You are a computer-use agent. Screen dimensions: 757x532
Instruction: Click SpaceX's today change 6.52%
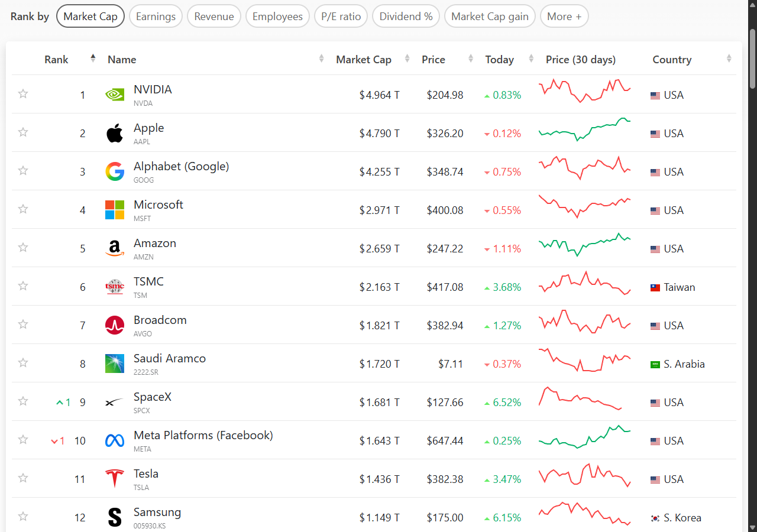tap(503, 403)
